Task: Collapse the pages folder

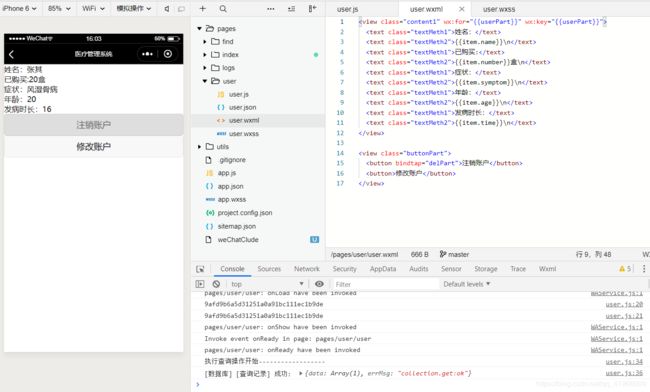Action: click(x=199, y=29)
